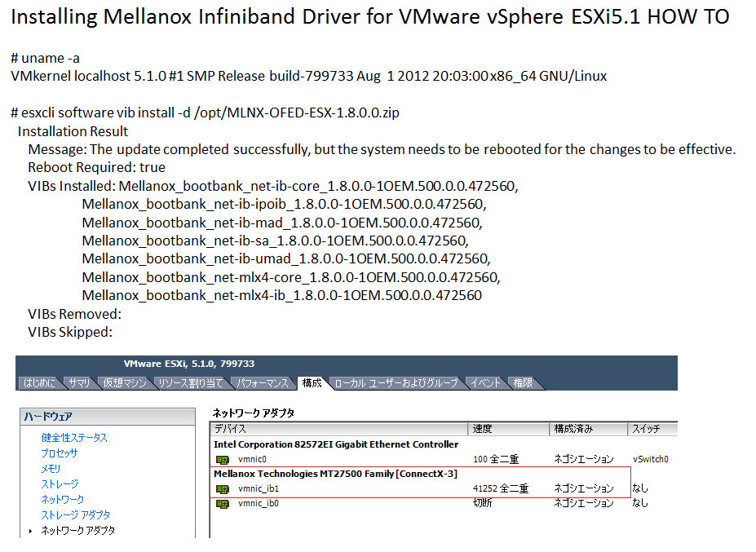Image resolution: width=756 pixels, height=552 pixels.
Task: Open the プロセッサ hardware link
Action: (x=59, y=453)
